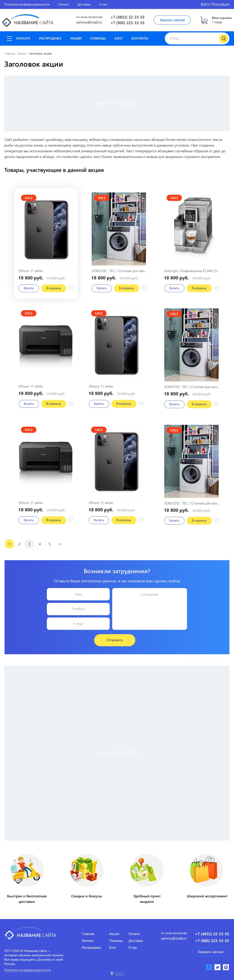The width and height of the screenshot is (234, 980).
Task: Toggle favorite heart on Delonghi coffee machine
Action: pos(216,288)
